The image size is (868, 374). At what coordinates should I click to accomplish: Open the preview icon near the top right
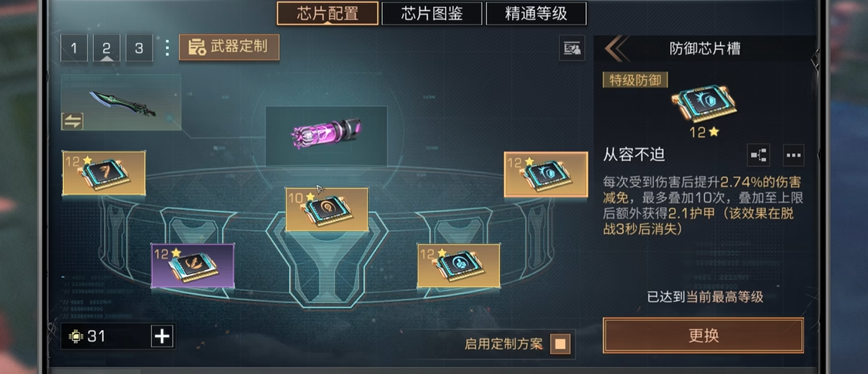572,48
